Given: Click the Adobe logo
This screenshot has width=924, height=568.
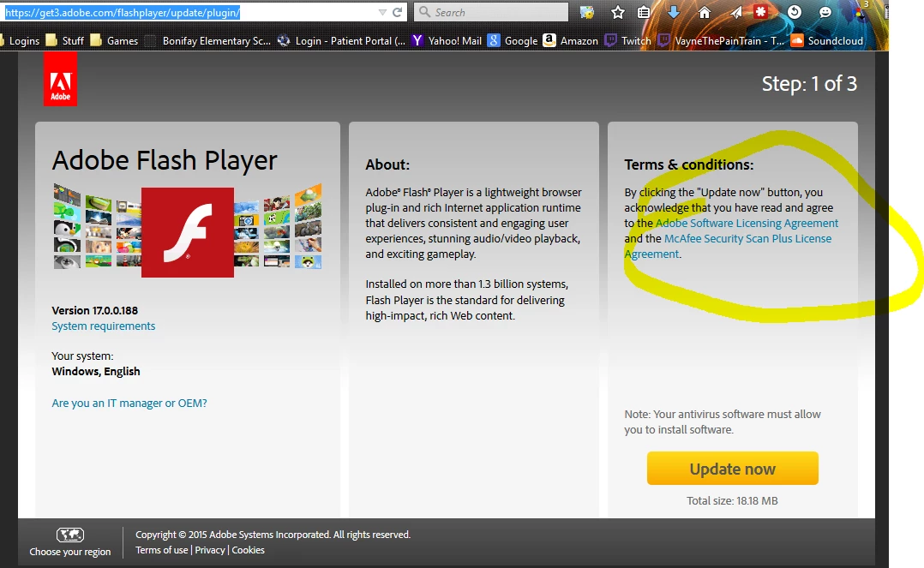Looking at the screenshot, I should 60,79.
